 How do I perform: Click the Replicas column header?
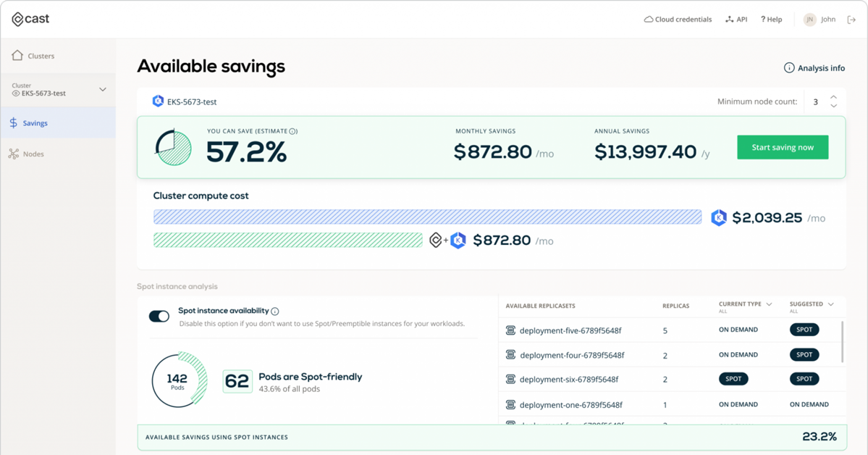(x=676, y=306)
